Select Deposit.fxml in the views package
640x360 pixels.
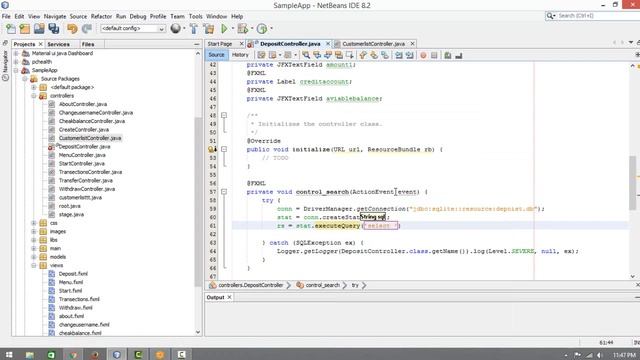(73, 274)
